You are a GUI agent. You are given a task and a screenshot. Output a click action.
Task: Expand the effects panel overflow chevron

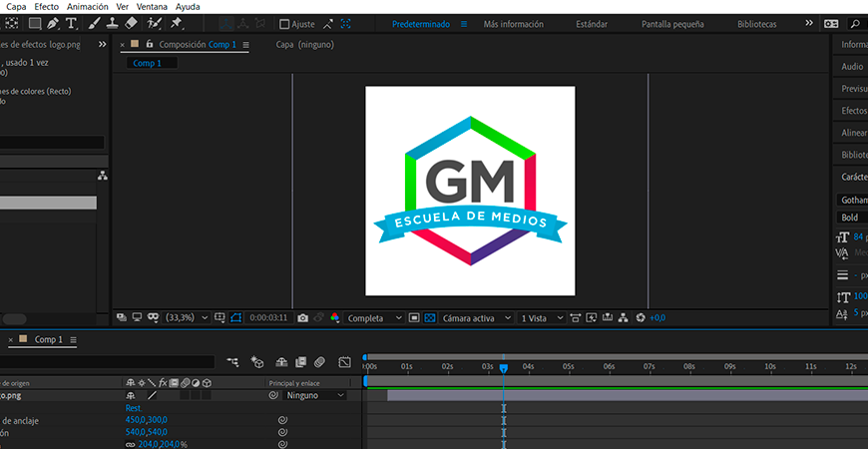coord(102,44)
